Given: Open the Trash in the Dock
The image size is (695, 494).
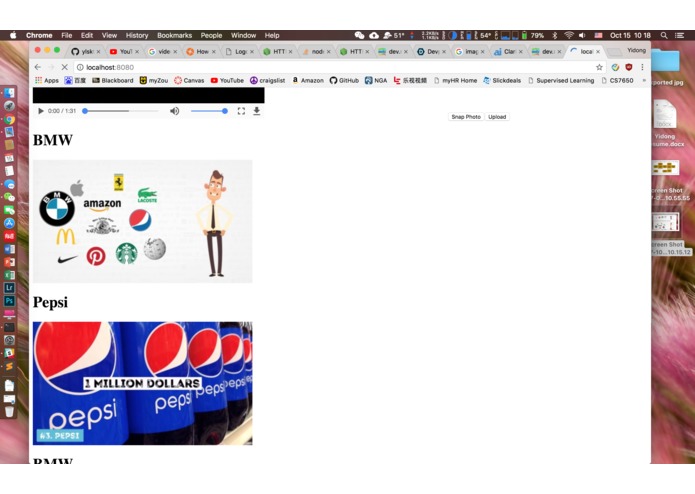Looking at the screenshot, I should [x=9, y=412].
